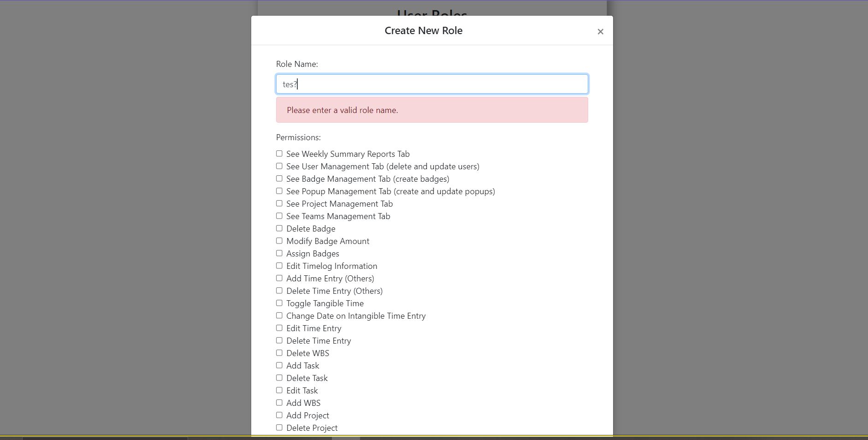Viewport: 868px width, 440px height.
Task: Toggle the Toggle Tangible Time permission
Action: pos(279,303)
